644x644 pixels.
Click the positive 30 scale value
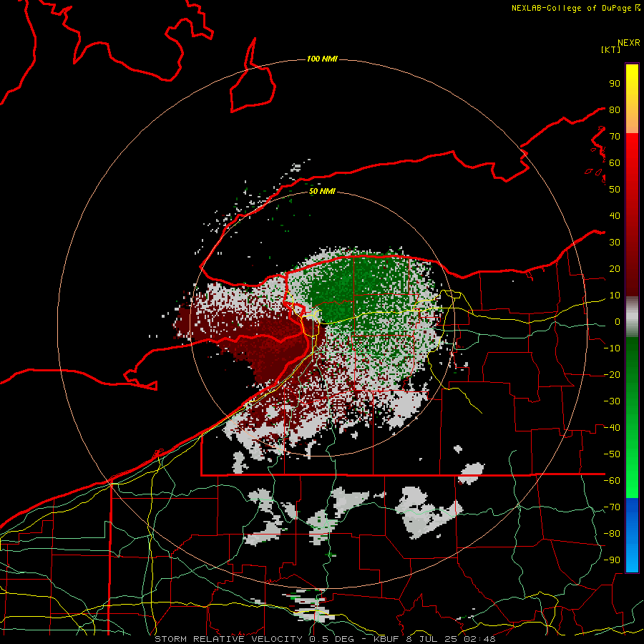[615, 243]
